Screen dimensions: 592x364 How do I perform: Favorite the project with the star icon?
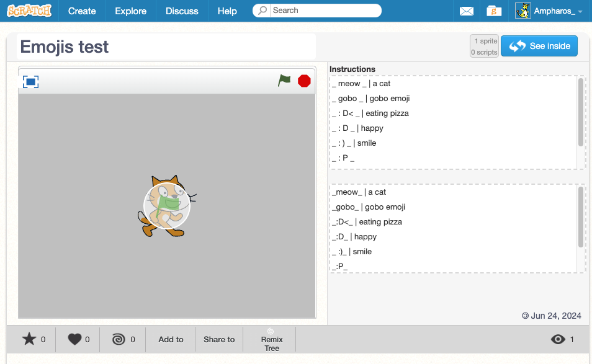(29, 339)
